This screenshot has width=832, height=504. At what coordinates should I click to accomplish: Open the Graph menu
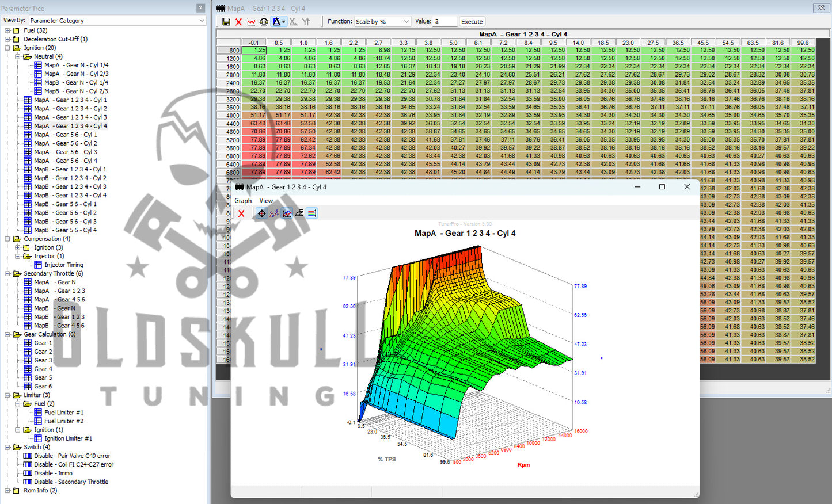242,201
